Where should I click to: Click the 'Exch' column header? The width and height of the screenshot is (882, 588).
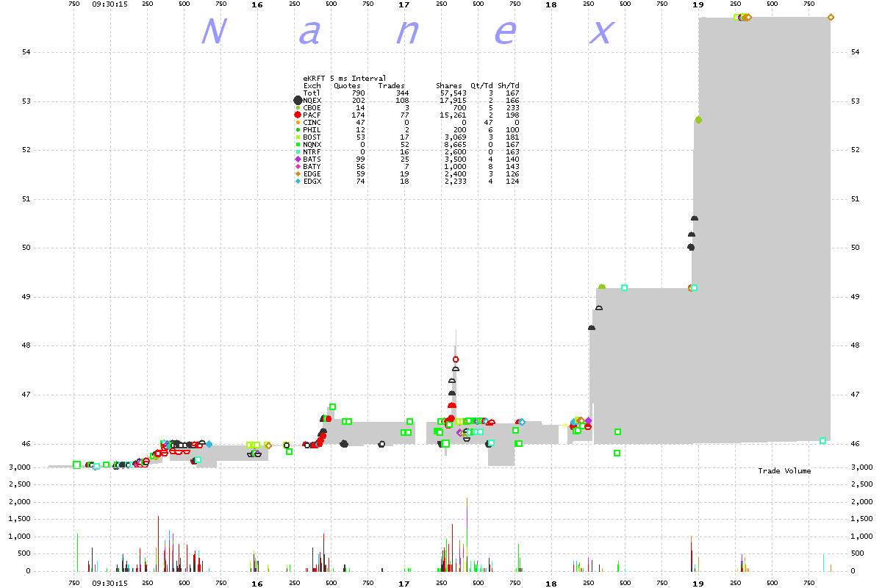312,86
